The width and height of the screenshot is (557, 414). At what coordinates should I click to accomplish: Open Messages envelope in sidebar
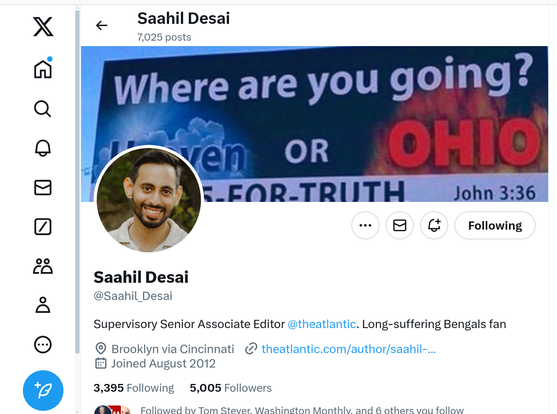tap(43, 188)
